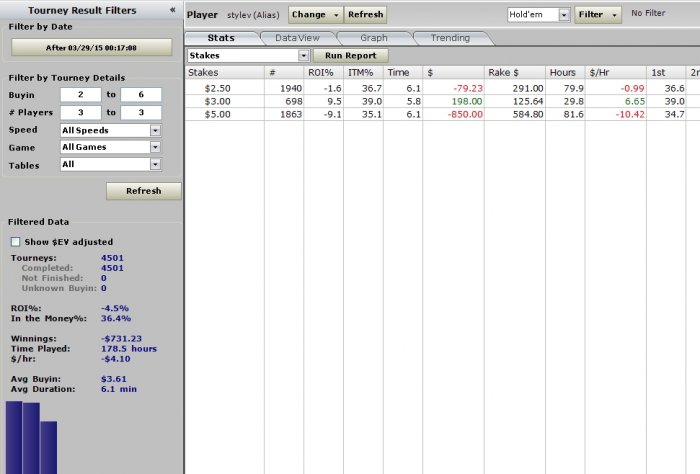Expand the Game dropdown list

[155, 147]
